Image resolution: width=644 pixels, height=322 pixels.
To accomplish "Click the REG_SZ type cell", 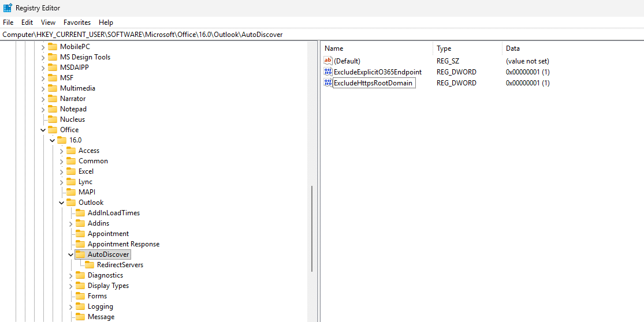I will click(x=448, y=61).
